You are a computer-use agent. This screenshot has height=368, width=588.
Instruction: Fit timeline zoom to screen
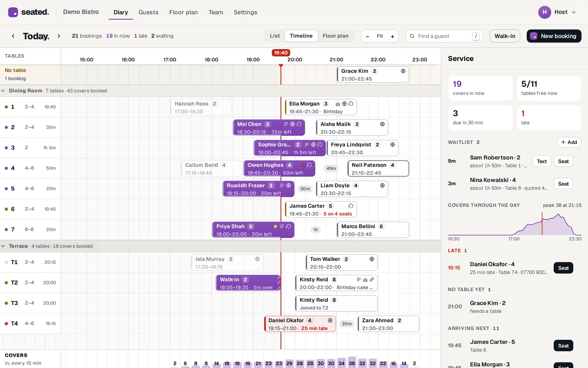[380, 36]
